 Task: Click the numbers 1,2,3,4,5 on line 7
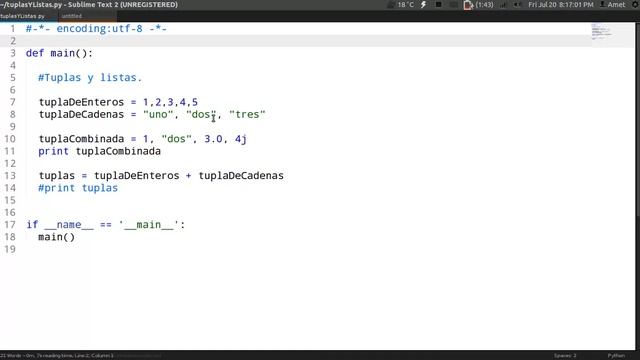tap(170, 102)
